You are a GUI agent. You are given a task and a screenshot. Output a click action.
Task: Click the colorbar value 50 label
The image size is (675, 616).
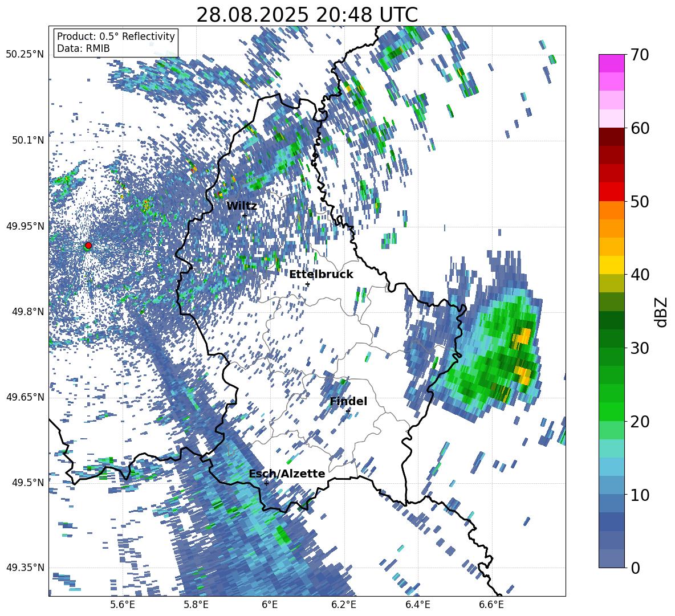tap(639, 201)
